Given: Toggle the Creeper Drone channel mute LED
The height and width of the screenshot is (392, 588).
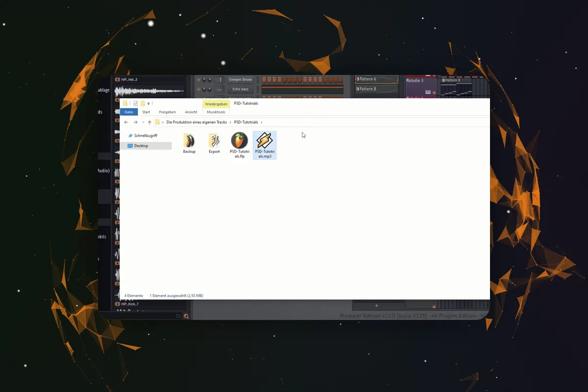Looking at the screenshot, I should coord(199,80).
